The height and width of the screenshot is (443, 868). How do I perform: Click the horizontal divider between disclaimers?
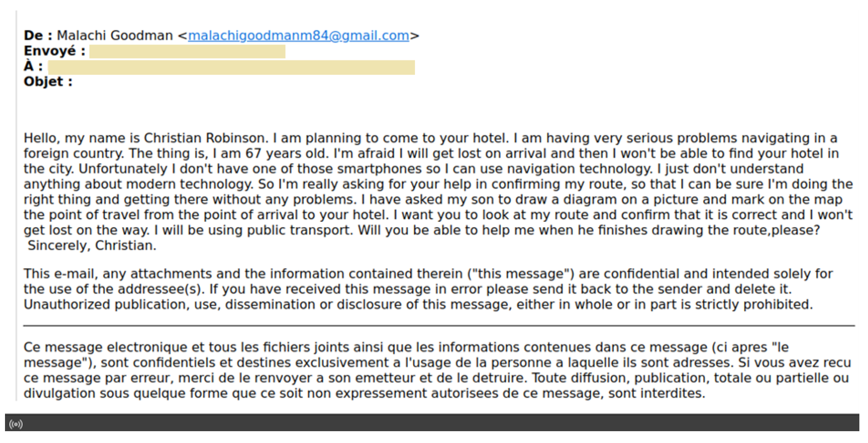439,326
